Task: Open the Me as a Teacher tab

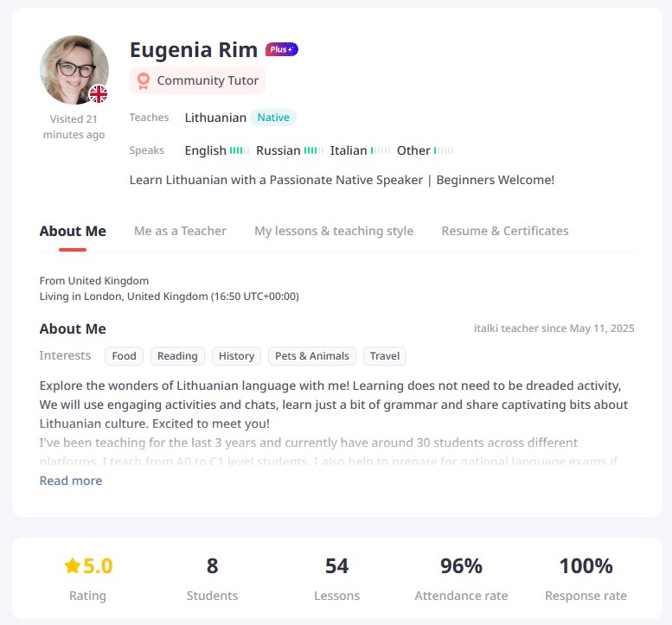Action: [x=180, y=231]
